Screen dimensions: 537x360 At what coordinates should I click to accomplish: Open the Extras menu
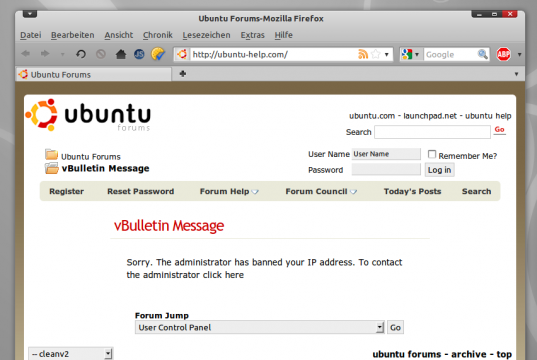click(252, 35)
